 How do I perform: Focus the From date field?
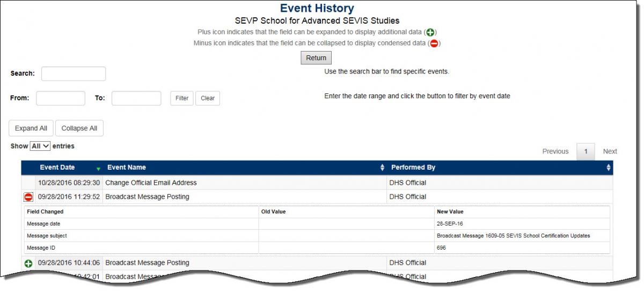pos(61,98)
